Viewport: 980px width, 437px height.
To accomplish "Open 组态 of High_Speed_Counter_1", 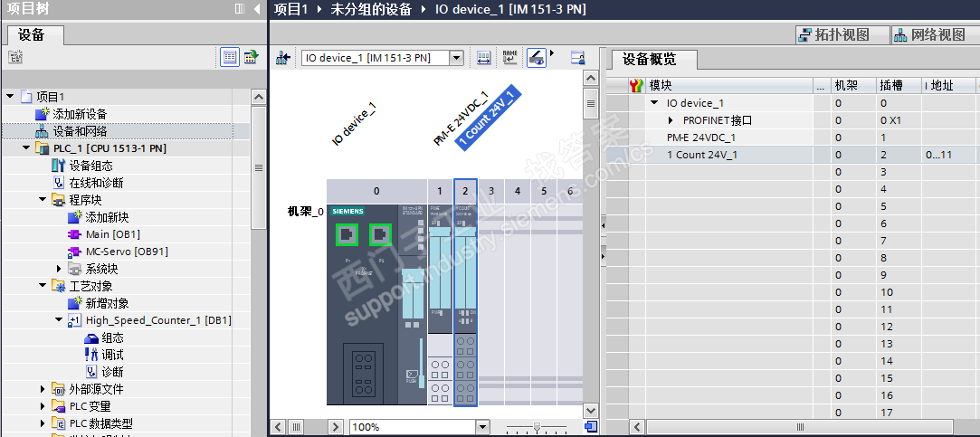I will [x=112, y=337].
